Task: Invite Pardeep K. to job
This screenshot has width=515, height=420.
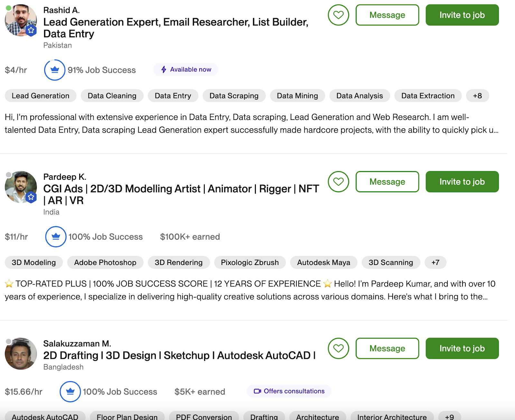Action: click(462, 182)
